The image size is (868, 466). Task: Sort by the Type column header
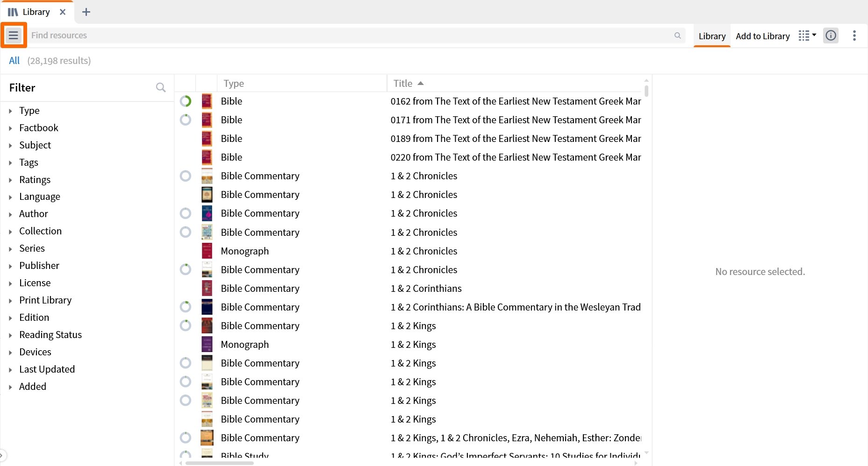click(302, 83)
